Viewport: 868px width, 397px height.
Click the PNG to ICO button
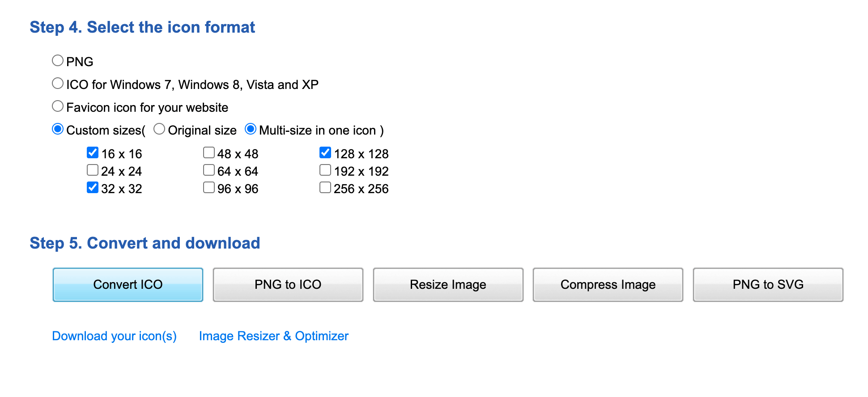pos(288,285)
